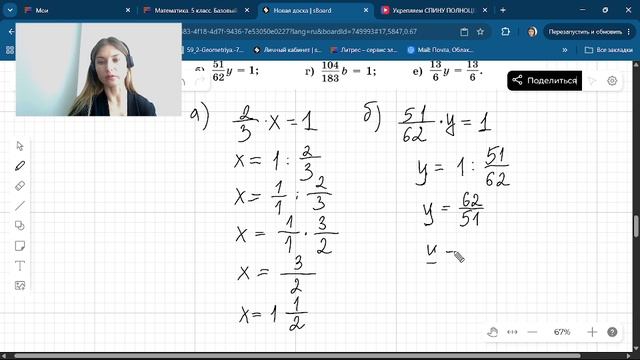Click the Поделиться share button
Viewport: 640px width, 360px height.
[544, 80]
